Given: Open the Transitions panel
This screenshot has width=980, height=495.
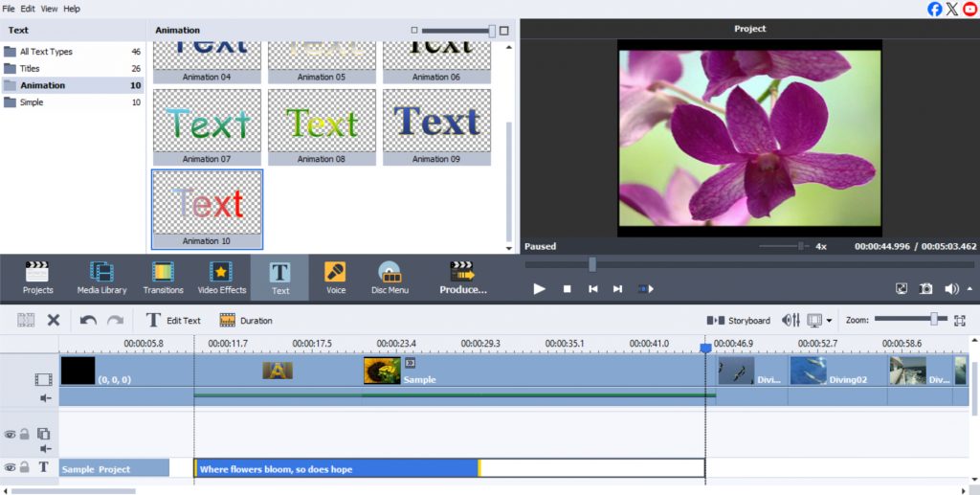Looking at the screenshot, I should pos(163,278).
